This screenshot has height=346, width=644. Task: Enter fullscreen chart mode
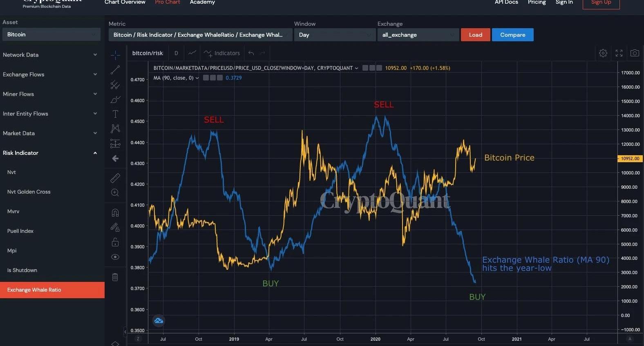point(619,53)
